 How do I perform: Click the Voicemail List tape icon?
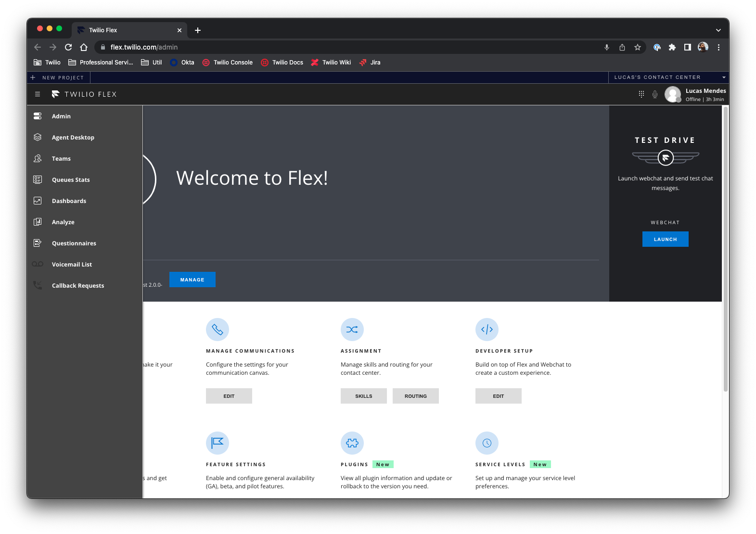tap(38, 264)
